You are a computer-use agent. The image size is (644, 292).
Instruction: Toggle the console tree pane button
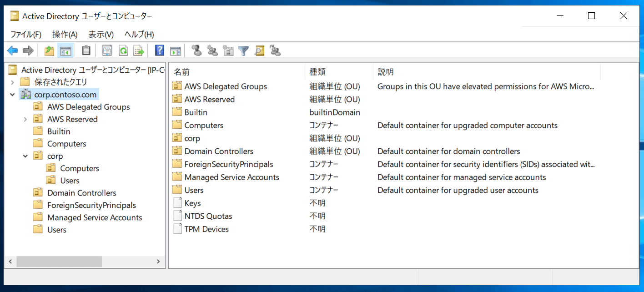[65, 50]
